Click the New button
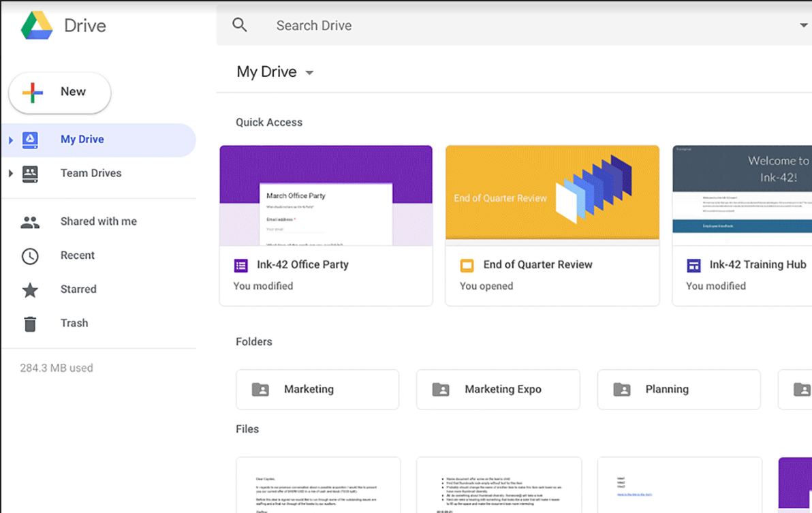The image size is (812, 513). tap(59, 91)
